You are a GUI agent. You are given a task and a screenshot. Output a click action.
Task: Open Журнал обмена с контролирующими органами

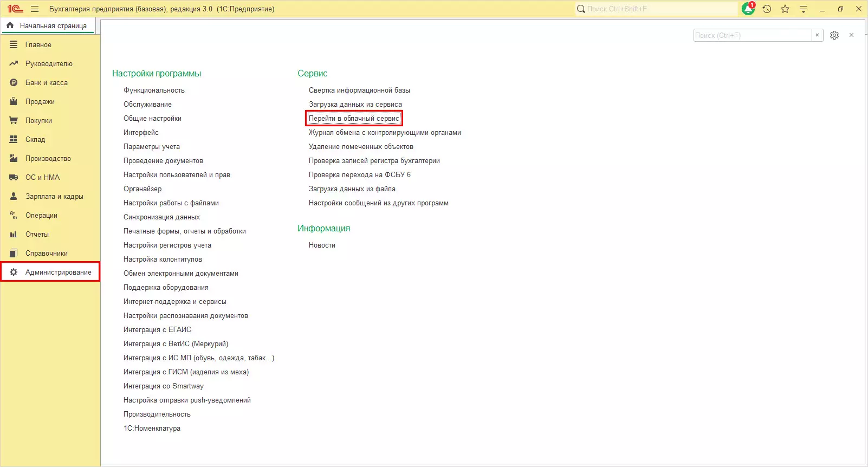pyautogui.click(x=385, y=132)
